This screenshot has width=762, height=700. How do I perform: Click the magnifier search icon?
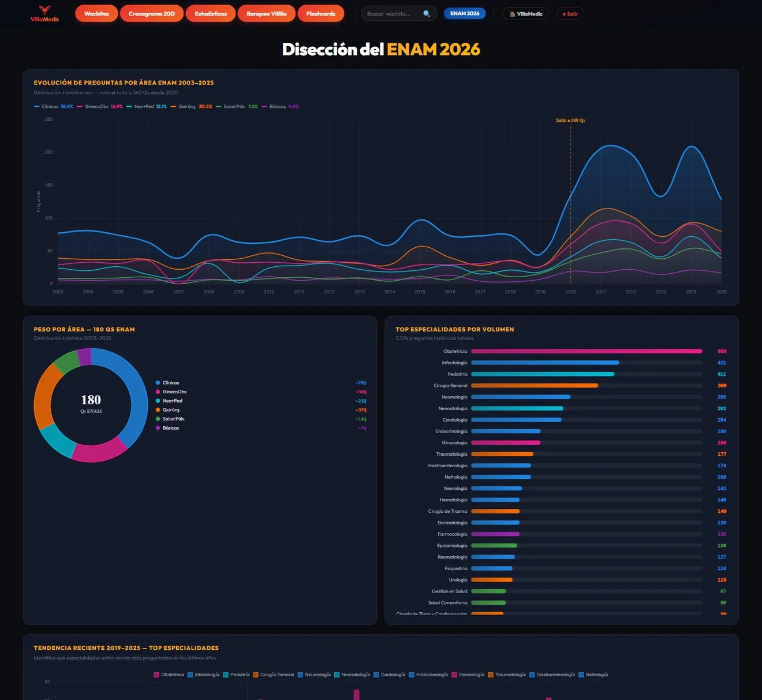pyautogui.click(x=427, y=14)
